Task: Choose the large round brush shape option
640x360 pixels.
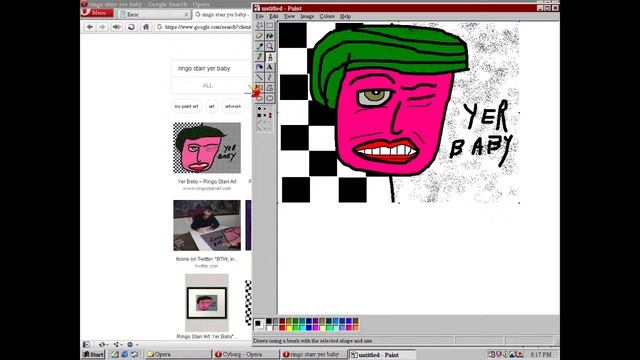Action: click(x=259, y=109)
